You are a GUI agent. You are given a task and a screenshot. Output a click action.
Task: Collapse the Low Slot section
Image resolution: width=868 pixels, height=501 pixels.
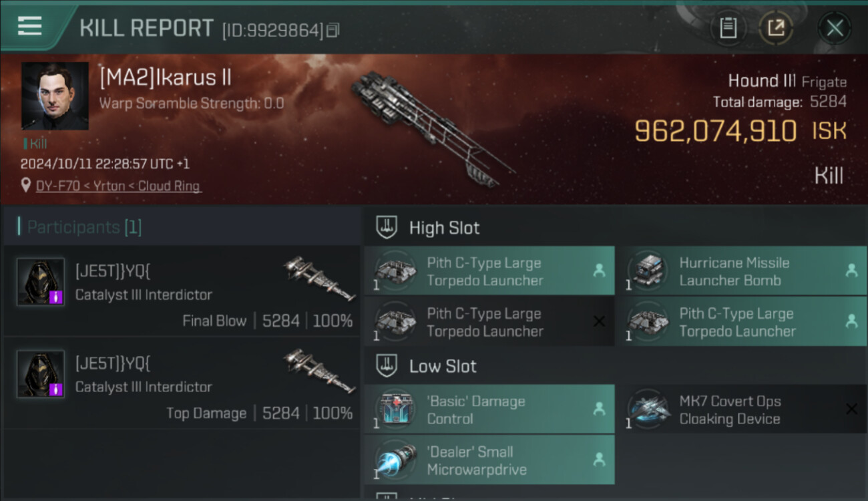[387, 365]
